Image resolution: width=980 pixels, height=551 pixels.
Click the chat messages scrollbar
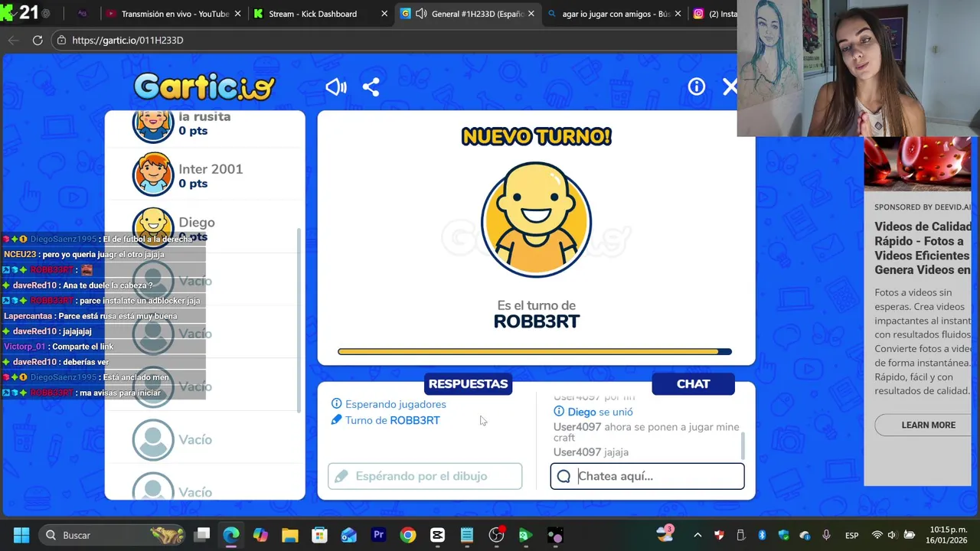tap(742, 446)
